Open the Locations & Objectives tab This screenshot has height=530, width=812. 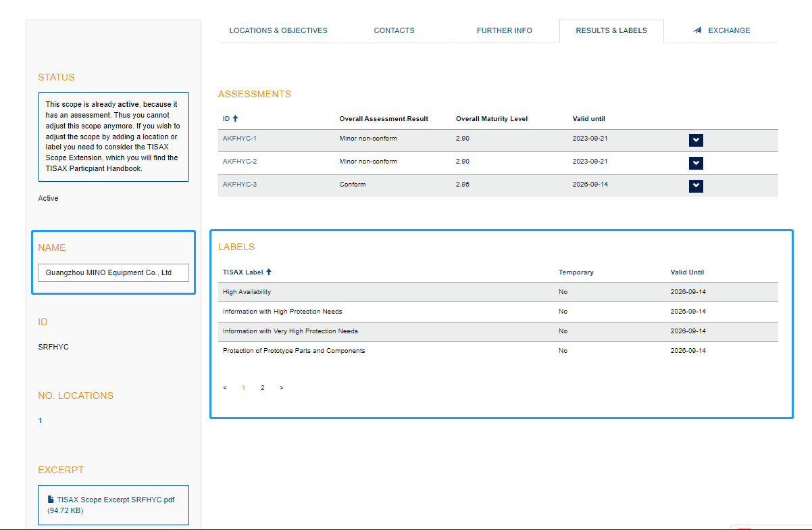tap(278, 30)
